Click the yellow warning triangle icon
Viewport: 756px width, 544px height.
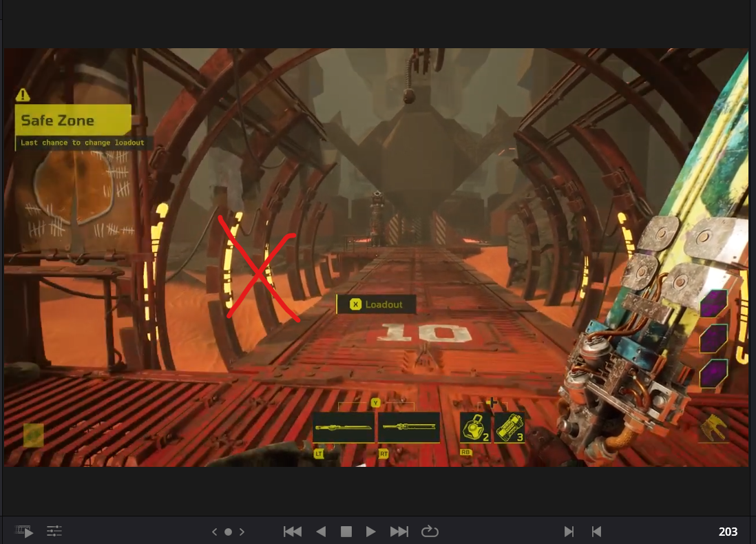click(x=23, y=95)
